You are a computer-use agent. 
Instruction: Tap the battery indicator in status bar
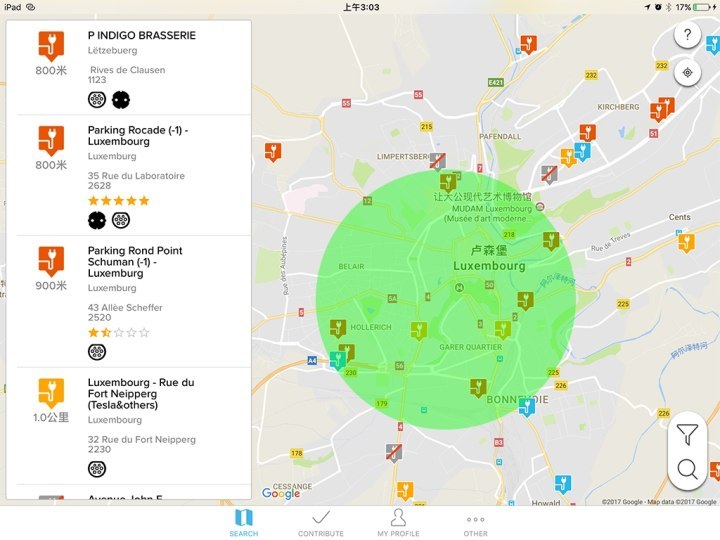tap(701, 7)
